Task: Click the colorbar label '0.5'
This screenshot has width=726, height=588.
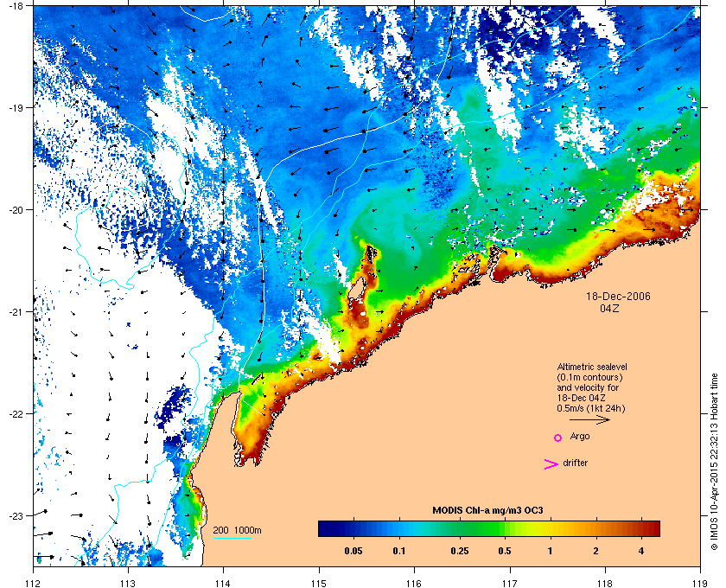Action: click(x=505, y=551)
